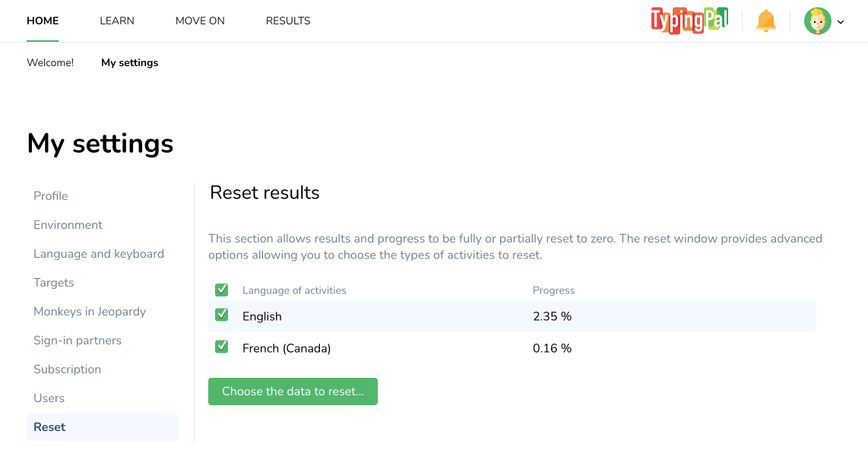
Task: Expand the user account dropdown arrow
Action: click(x=841, y=22)
